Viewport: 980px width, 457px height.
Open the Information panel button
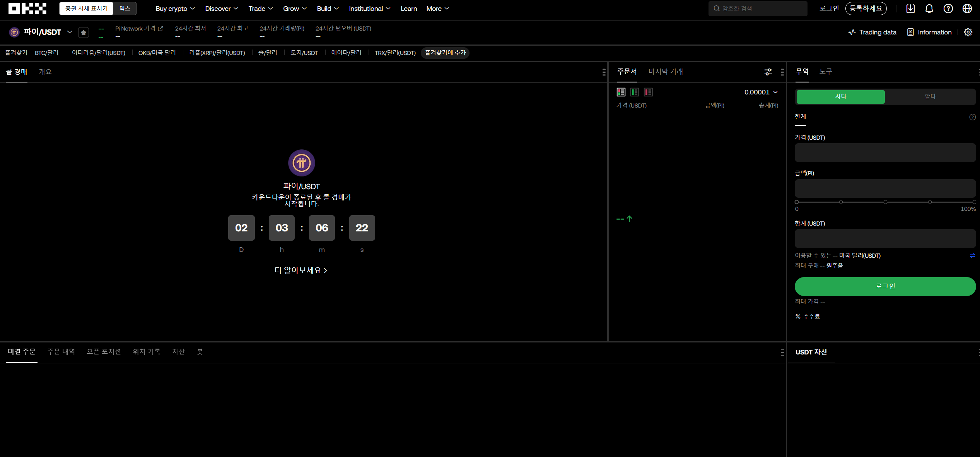coord(929,32)
